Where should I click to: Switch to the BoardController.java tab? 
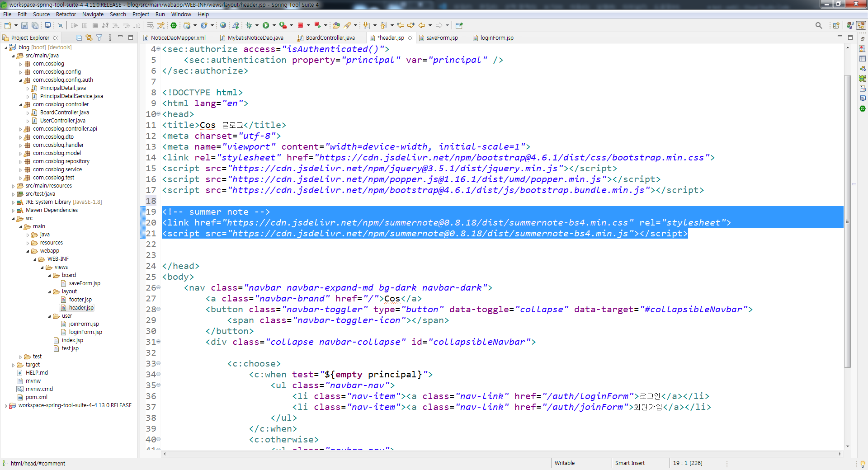[330, 38]
